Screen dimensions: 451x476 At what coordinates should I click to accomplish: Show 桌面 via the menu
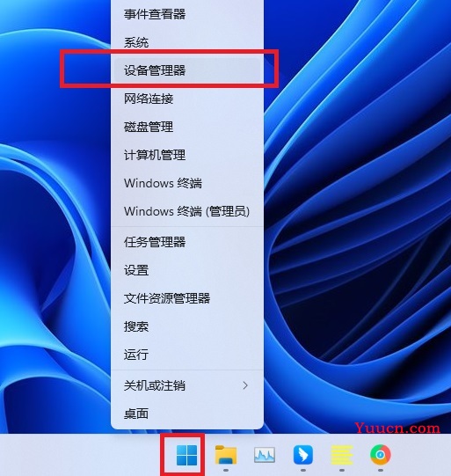pyautogui.click(x=187, y=414)
